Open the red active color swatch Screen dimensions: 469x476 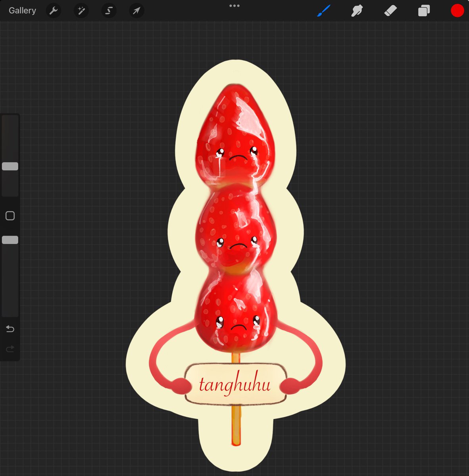[x=457, y=11]
